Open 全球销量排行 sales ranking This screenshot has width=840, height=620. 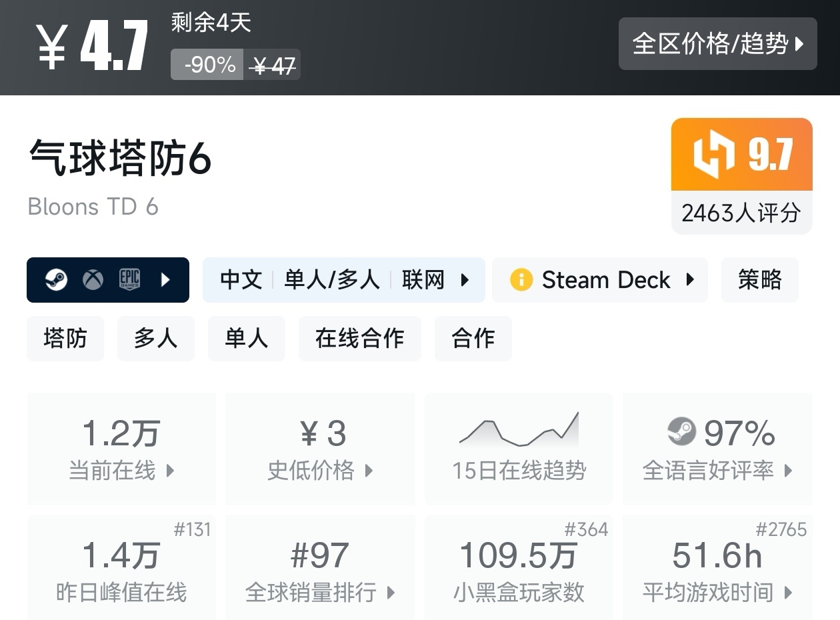click(320, 570)
